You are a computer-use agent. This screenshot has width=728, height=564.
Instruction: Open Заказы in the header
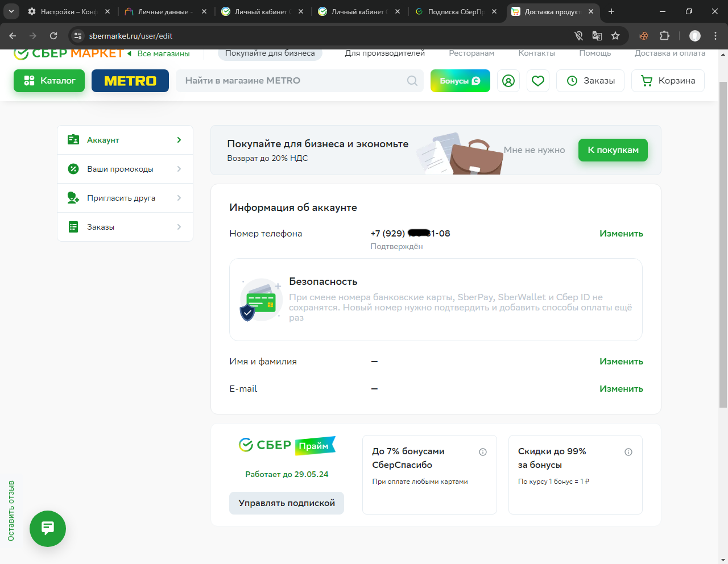(x=590, y=81)
